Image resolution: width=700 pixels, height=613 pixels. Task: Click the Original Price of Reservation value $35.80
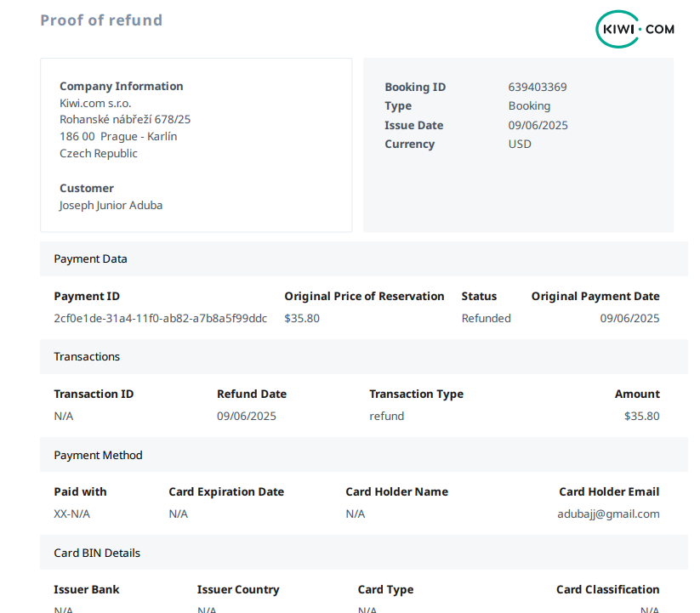pyautogui.click(x=302, y=319)
